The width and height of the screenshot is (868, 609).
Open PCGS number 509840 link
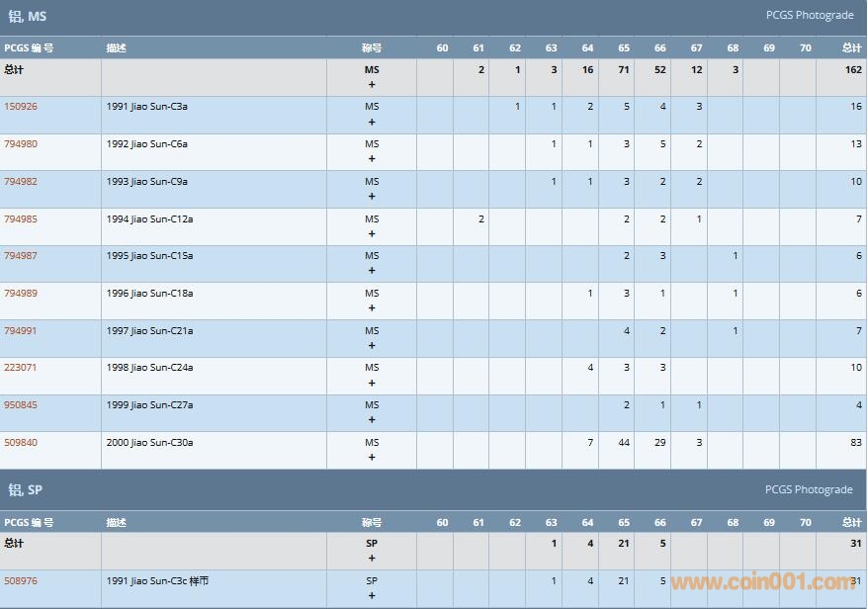coord(21,443)
